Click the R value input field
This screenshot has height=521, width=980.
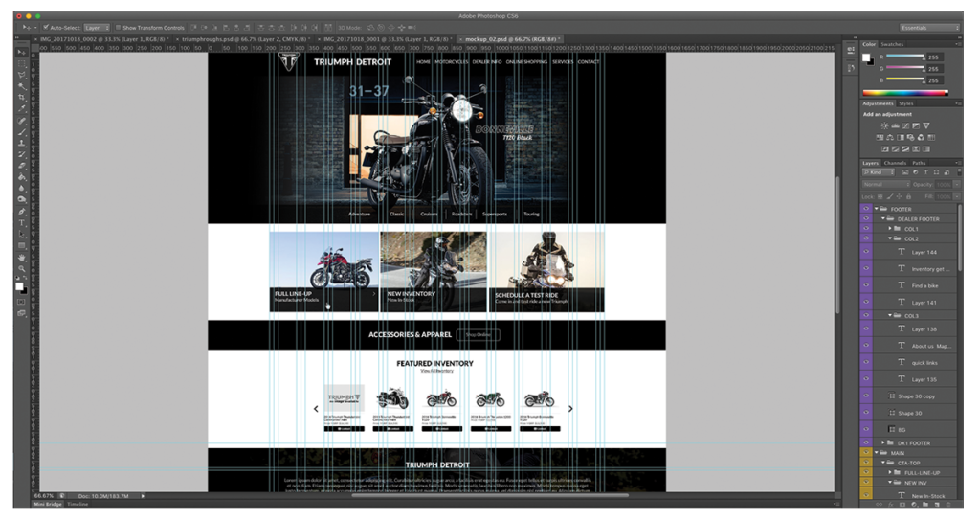click(x=934, y=57)
